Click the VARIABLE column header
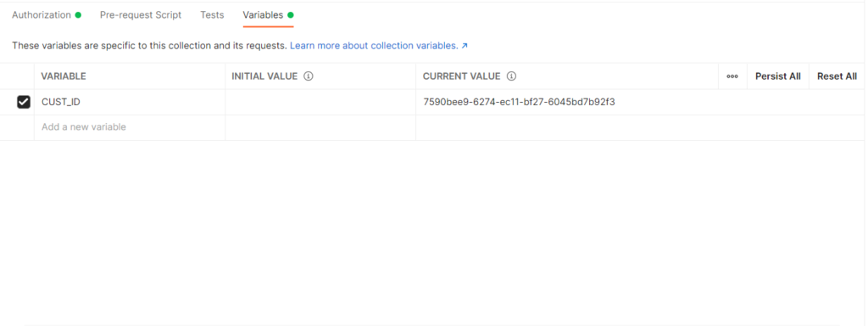This screenshot has width=868, height=326. click(x=130, y=76)
